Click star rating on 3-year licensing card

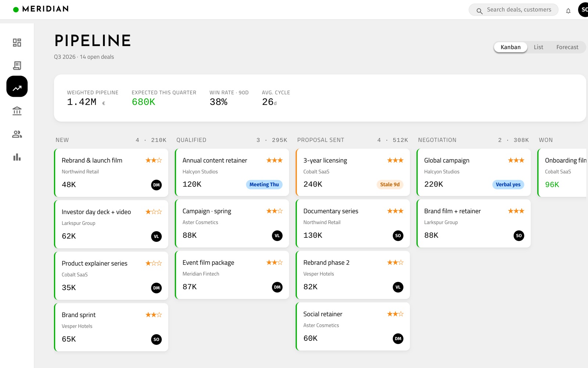(x=395, y=160)
